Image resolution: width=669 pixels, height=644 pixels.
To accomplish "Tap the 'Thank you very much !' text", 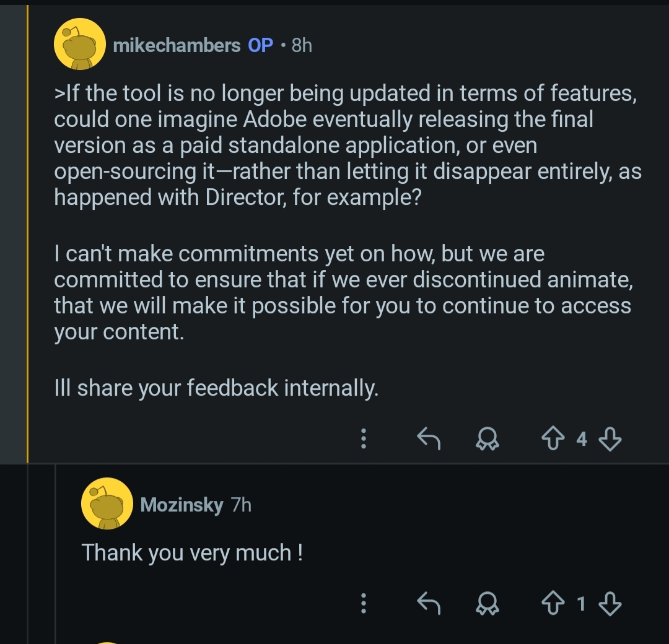I will tap(192, 552).
